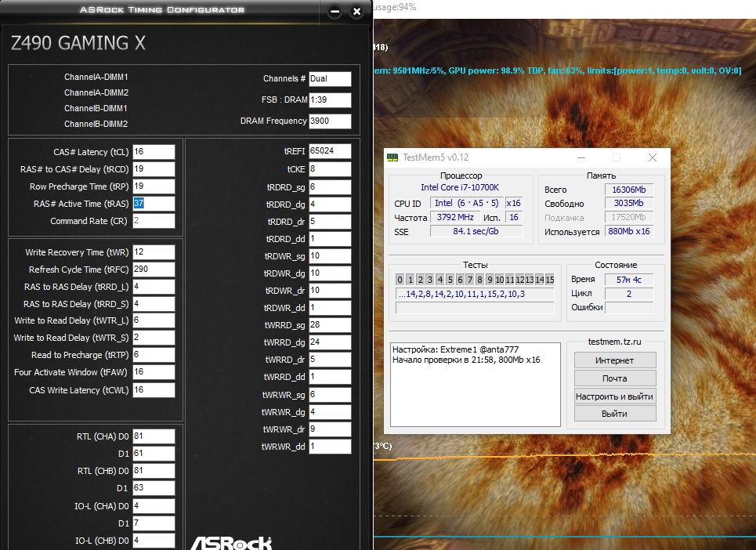Click test number 7 in Тесты row
The height and width of the screenshot is (550, 756).
tap(469, 280)
